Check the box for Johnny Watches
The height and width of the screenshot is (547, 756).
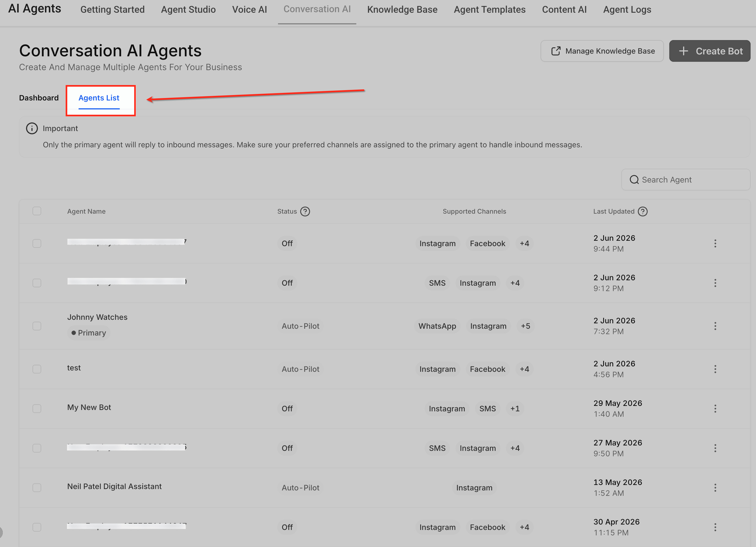pyautogui.click(x=37, y=326)
